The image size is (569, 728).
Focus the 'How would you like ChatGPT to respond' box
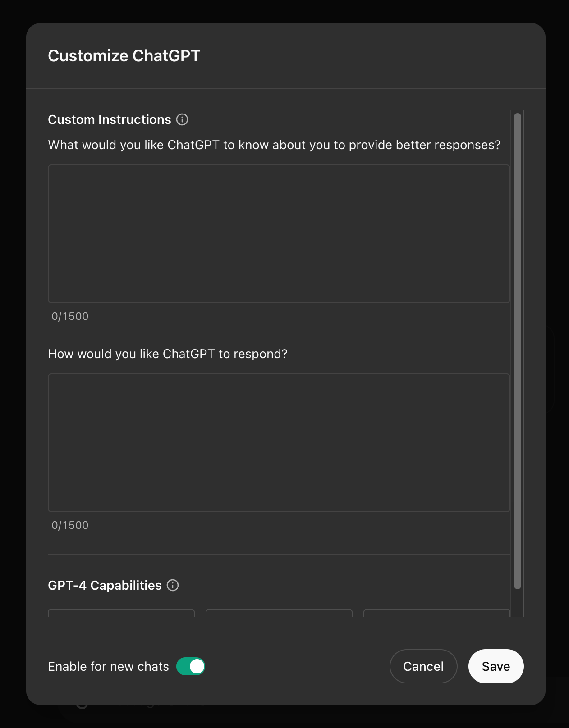(x=279, y=443)
